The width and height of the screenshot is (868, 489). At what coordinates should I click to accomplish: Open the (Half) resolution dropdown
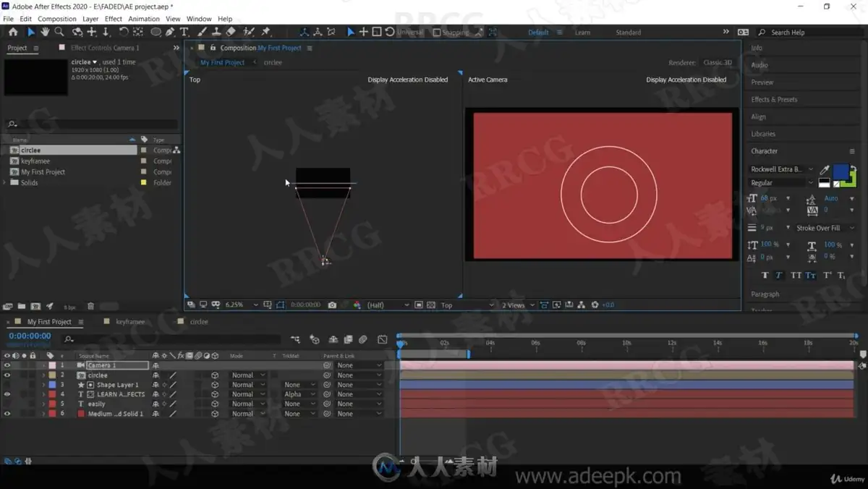click(388, 305)
